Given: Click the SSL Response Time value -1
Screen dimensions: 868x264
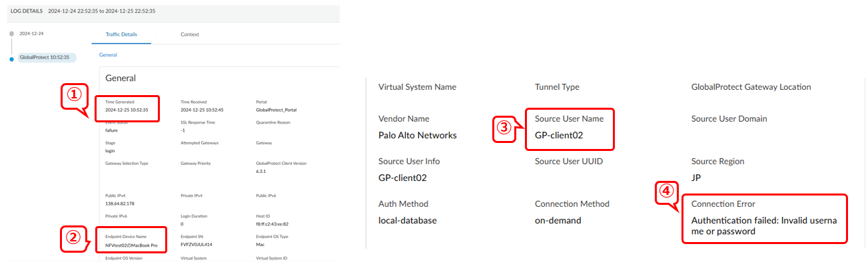Looking at the screenshot, I should [183, 130].
